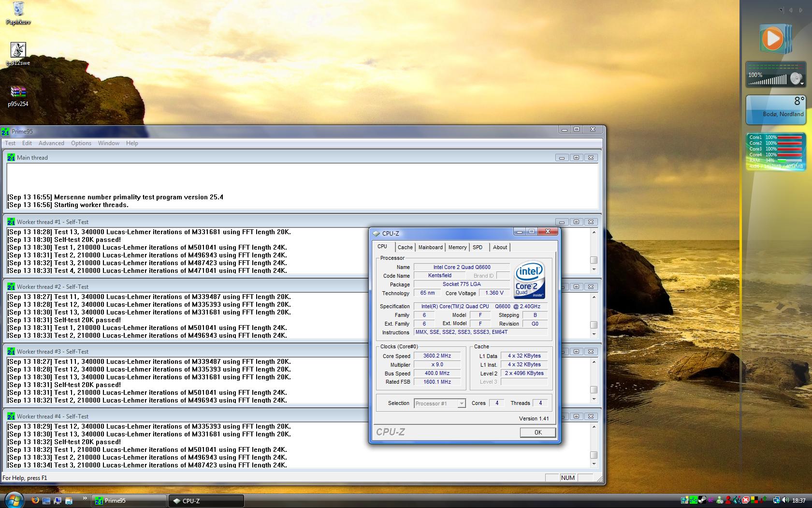Click the Windows Sidebar tray icon

(x=685, y=500)
